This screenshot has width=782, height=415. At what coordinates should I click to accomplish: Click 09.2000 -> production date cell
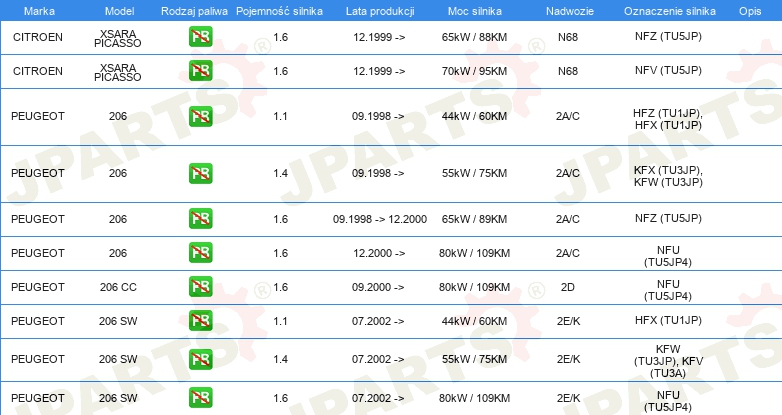coord(378,287)
